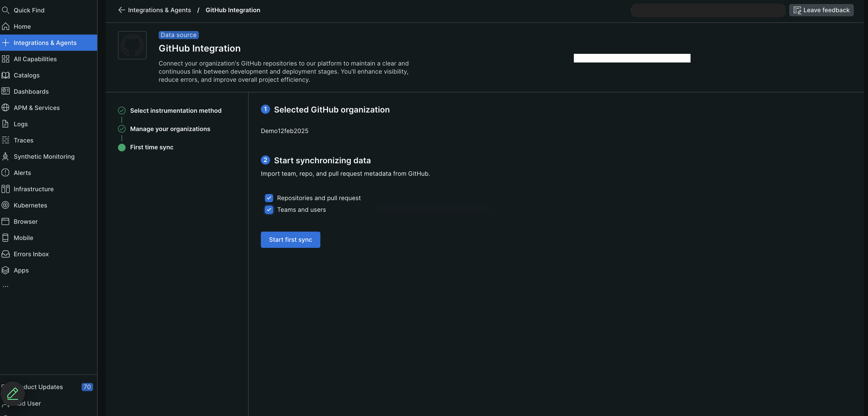Open Integrations & Agents from the breadcrumb

coord(159,10)
